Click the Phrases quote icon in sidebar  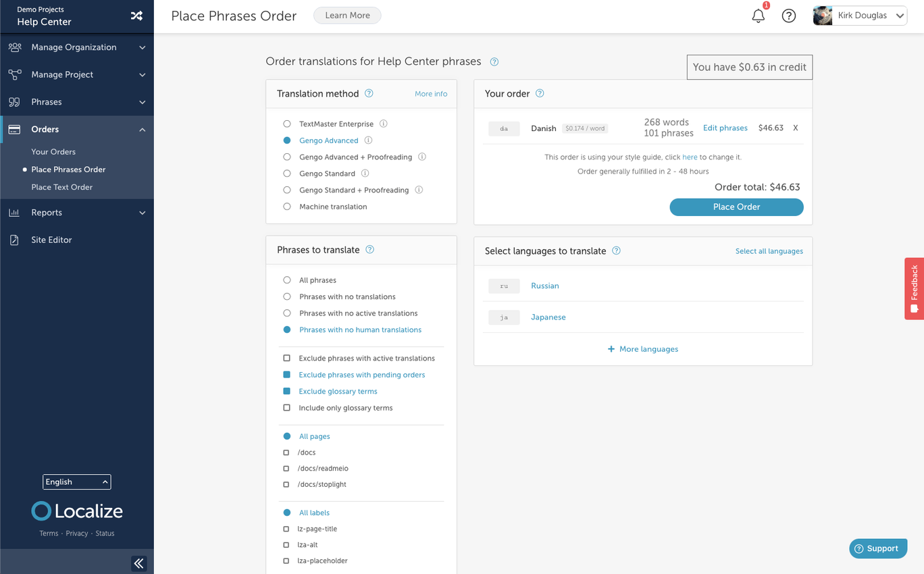click(15, 101)
